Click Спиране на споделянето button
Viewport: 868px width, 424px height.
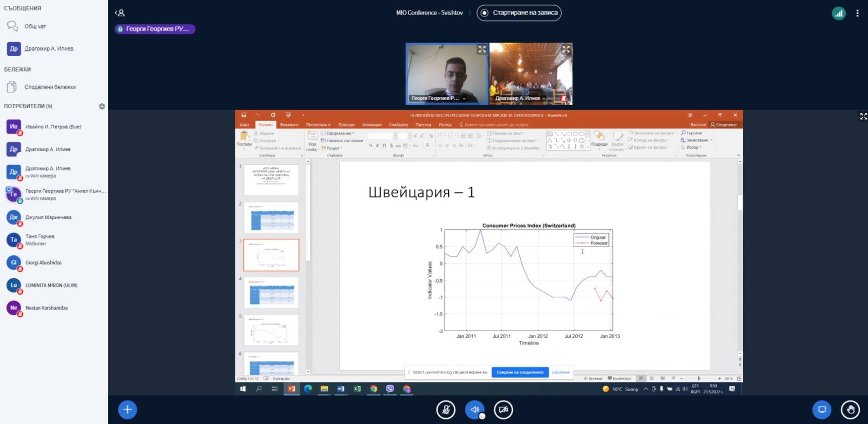(520, 372)
